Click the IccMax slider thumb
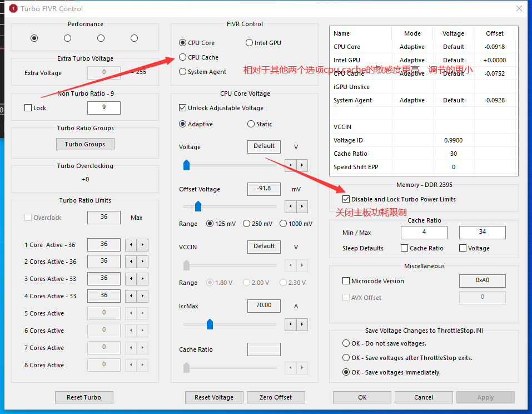The image size is (532, 414). pos(210,324)
